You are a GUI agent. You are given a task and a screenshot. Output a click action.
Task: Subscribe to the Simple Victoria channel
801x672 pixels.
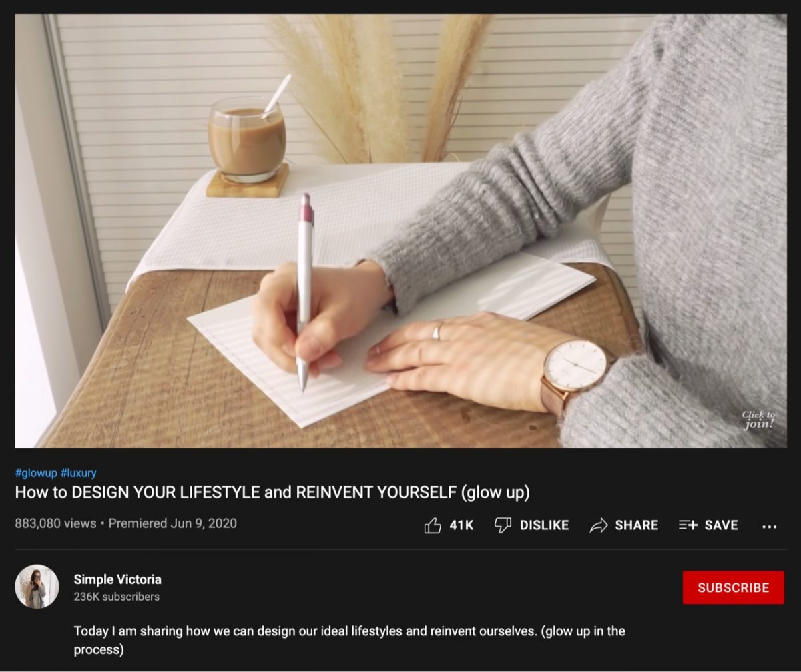coord(733,587)
